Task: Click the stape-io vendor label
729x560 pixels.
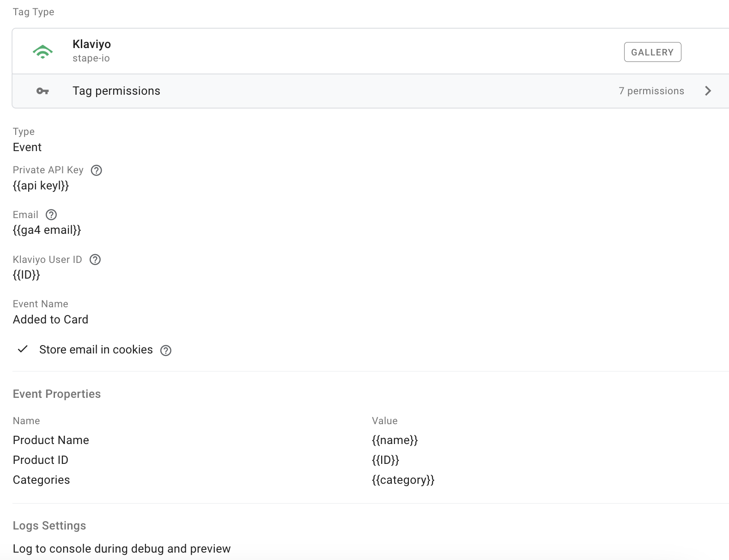Action: [91, 58]
